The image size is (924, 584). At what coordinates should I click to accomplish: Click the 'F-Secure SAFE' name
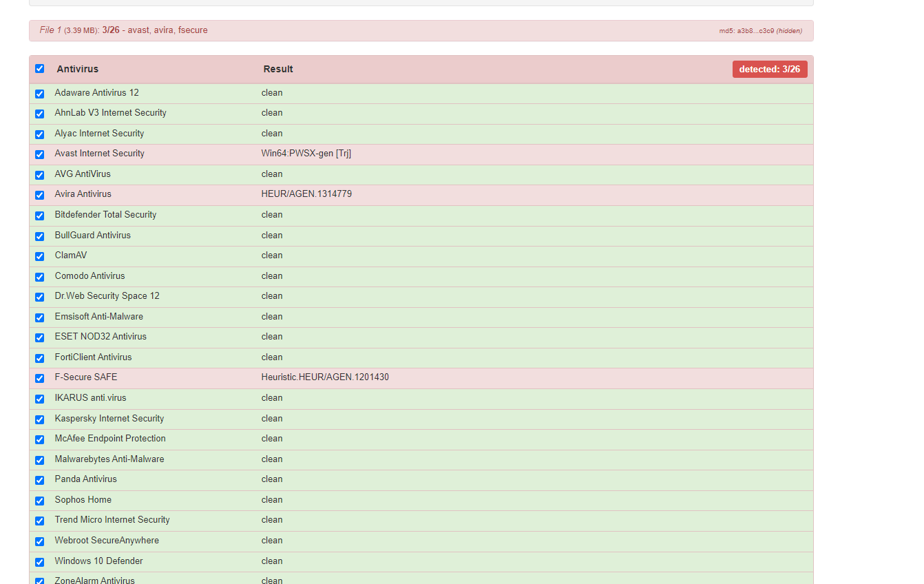point(86,377)
